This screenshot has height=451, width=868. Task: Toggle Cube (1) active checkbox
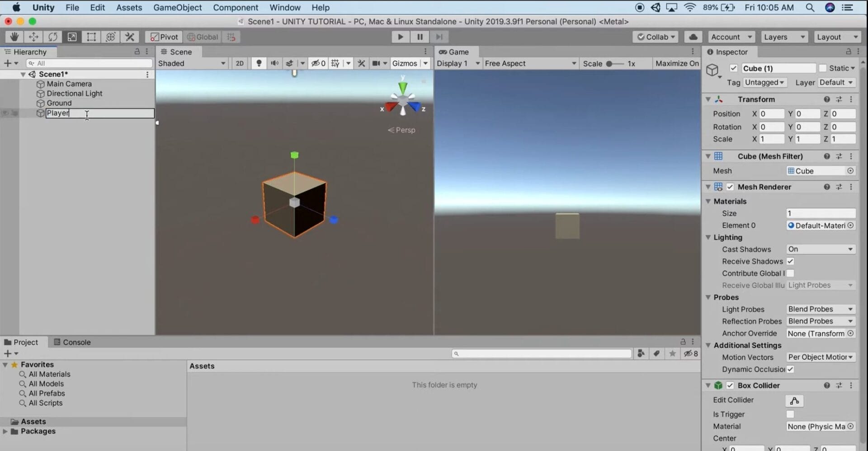[x=733, y=68]
